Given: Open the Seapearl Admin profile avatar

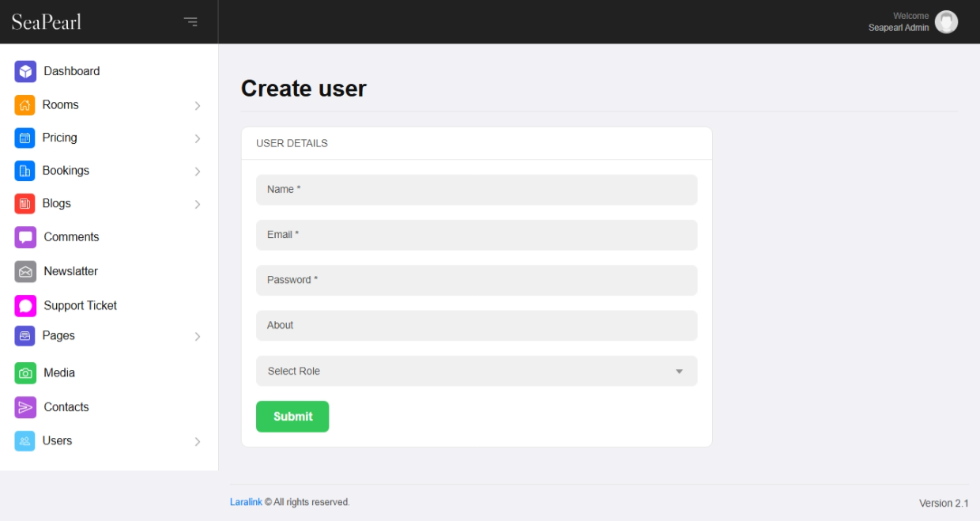Looking at the screenshot, I should point(946,22).
